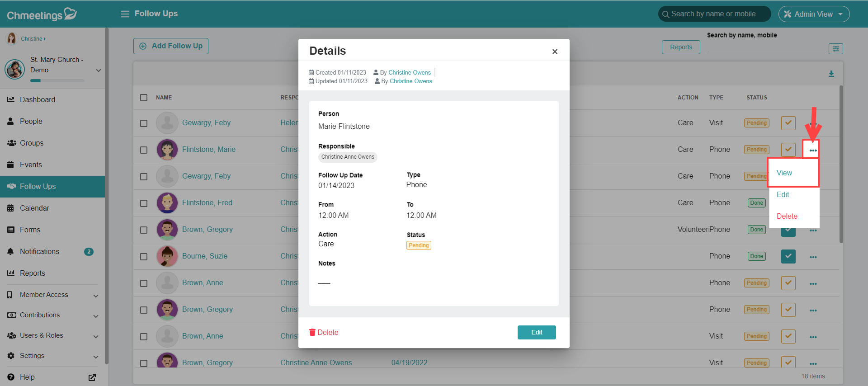Click the download export icon above the table

tap(831, 74)
